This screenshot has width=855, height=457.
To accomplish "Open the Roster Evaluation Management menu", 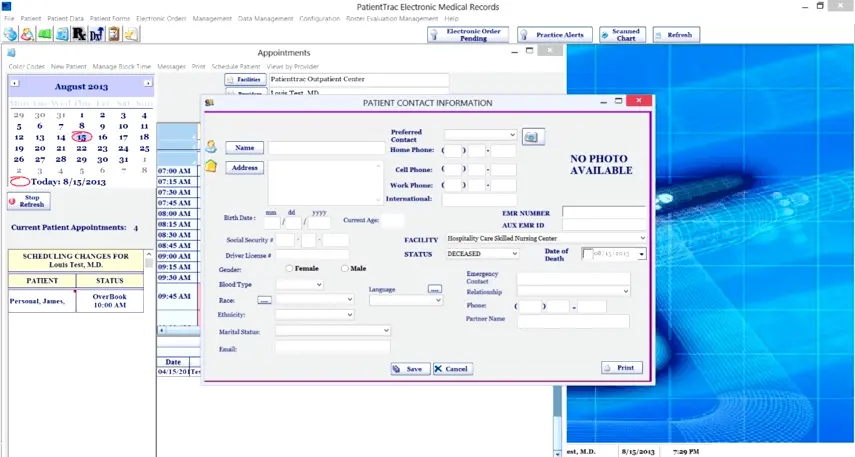I will pos(392,19).
